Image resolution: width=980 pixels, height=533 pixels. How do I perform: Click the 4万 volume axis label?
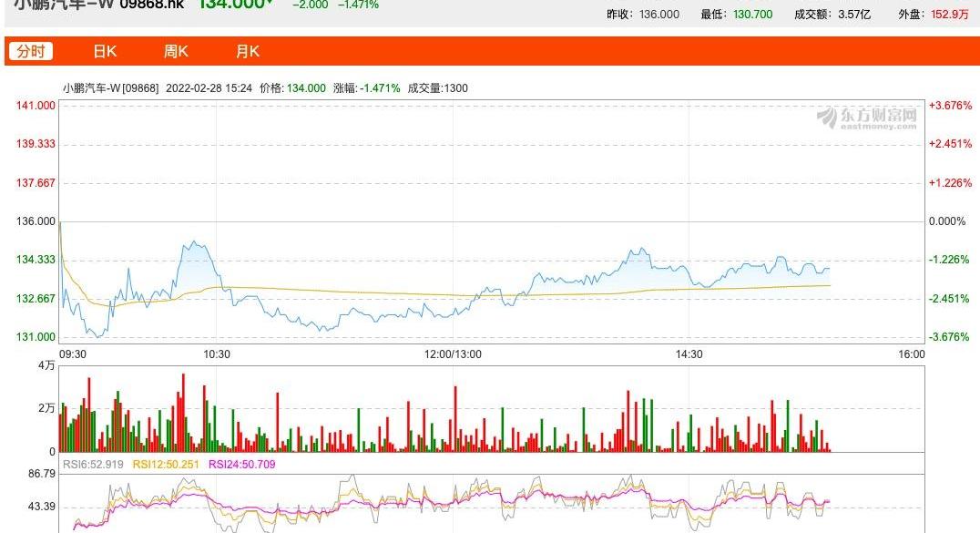(x=46, y=365)
